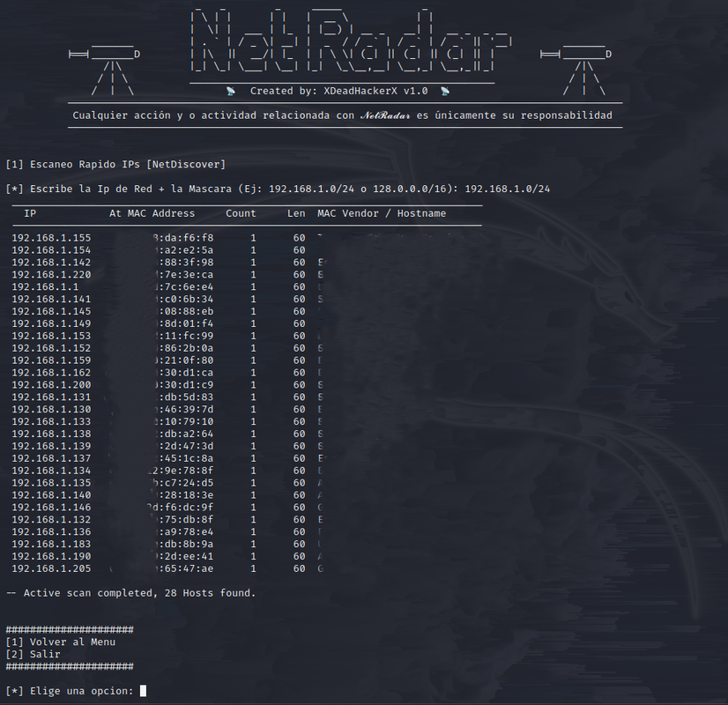The image size is (728, 705).
Task: Select IP address 192.168.1.146
Action: [51, 508]
